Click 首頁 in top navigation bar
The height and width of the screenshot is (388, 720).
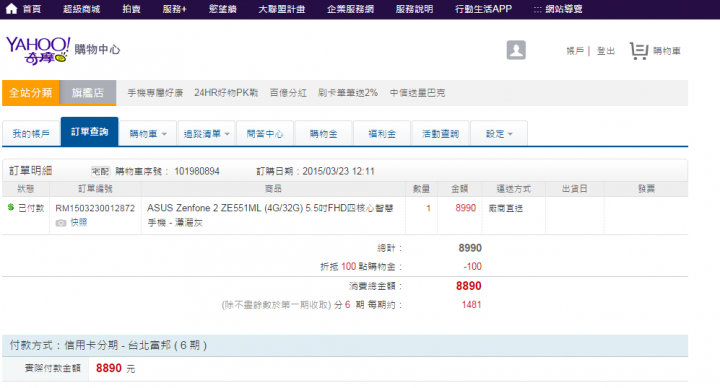click(32, 9)
